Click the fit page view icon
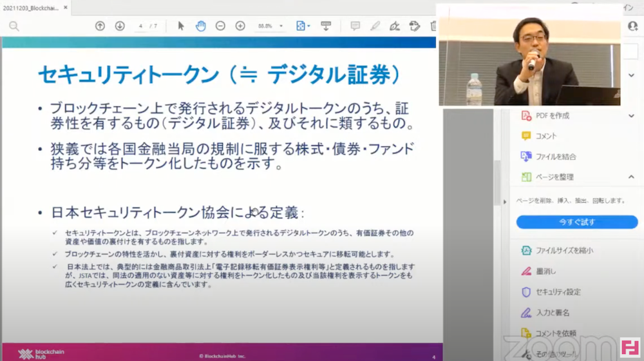This screenshot has height=361, width=644. [x=301, y=26]
